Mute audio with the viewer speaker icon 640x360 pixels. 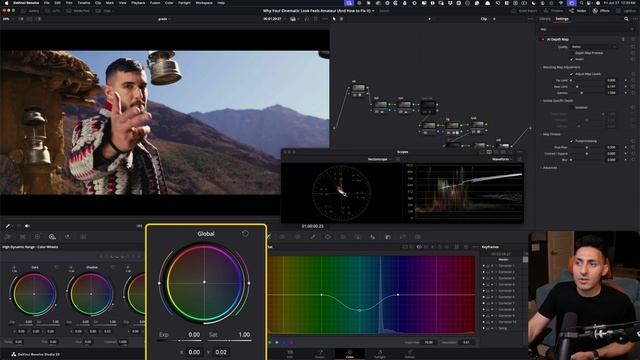(x=27, y=226)
